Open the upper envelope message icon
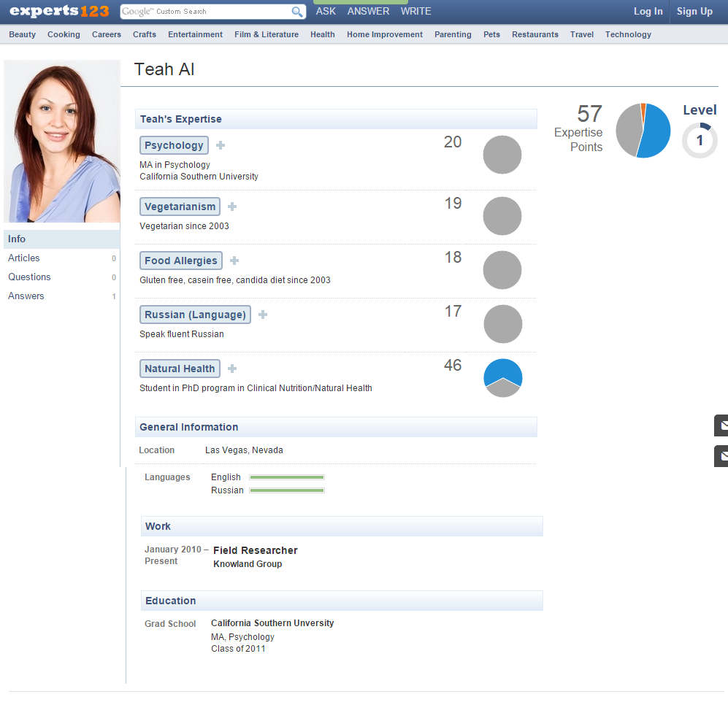Image resolution: width=728 pixels, height=713 pixels. coord(721,425)
